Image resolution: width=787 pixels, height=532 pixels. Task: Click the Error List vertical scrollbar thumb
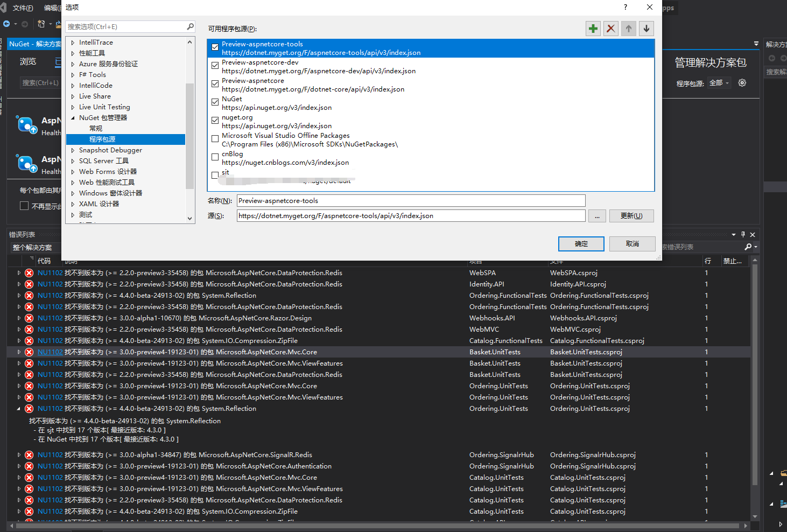pyautogui.click(x=755, y=375)
